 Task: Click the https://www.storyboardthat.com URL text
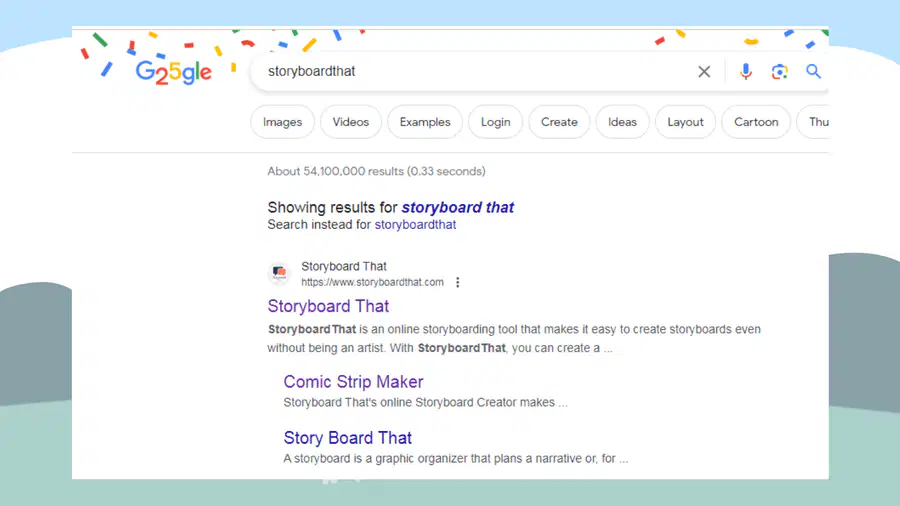click(373, 282)
